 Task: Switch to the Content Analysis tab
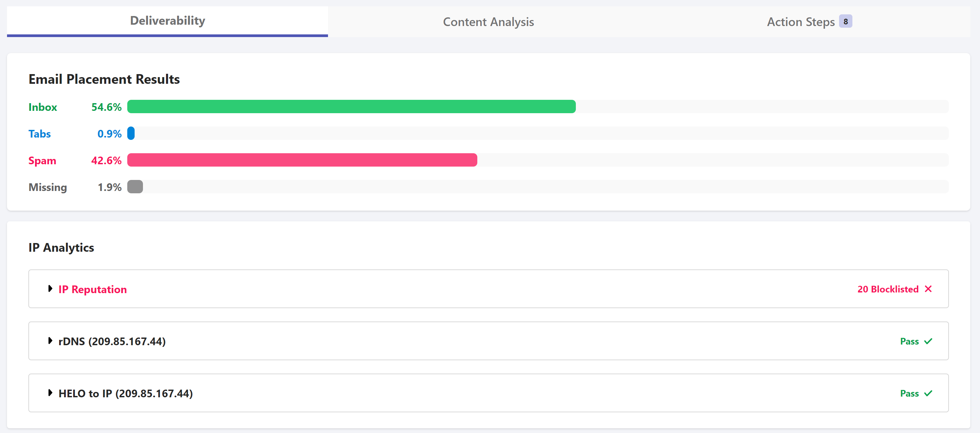click(x=488, y=22)
